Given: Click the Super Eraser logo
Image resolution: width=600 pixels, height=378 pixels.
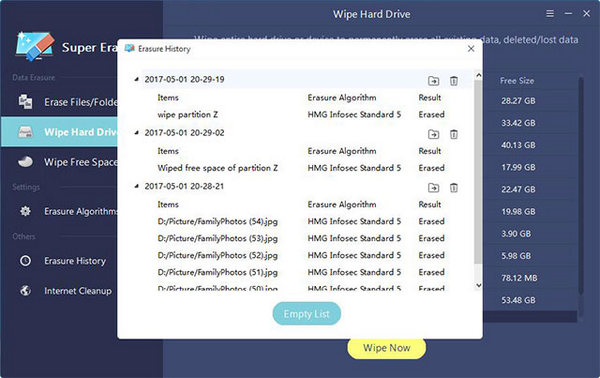Looking at the screenshot, I should click(35, 46).
